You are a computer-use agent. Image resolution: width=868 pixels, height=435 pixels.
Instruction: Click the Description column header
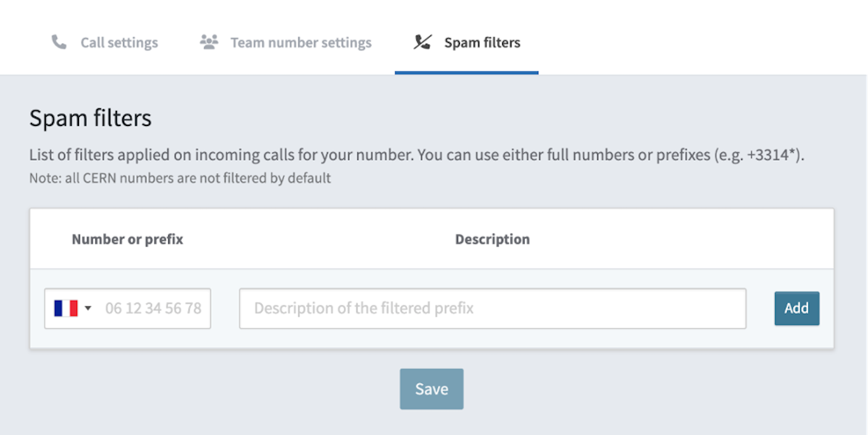(492, 239)
